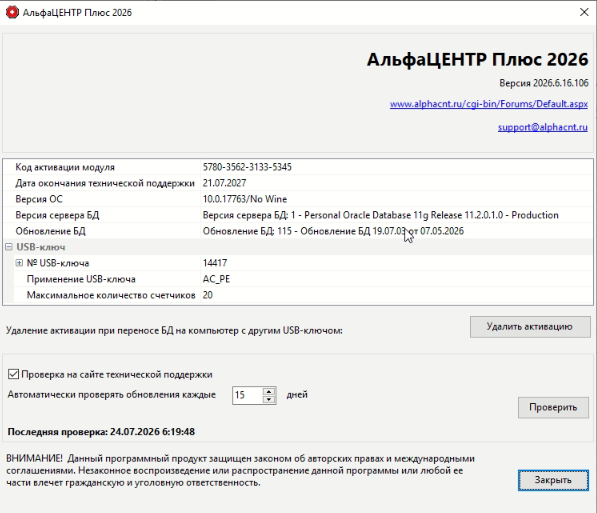
Task: Select activation code value 5780-3562-3133-5345
Action: pos(247,167)
